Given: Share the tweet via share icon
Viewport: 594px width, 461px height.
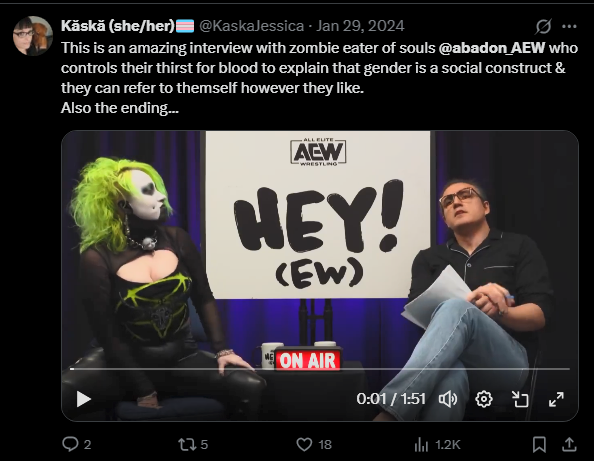Looking at the screenshot, I should pos(569,444).
